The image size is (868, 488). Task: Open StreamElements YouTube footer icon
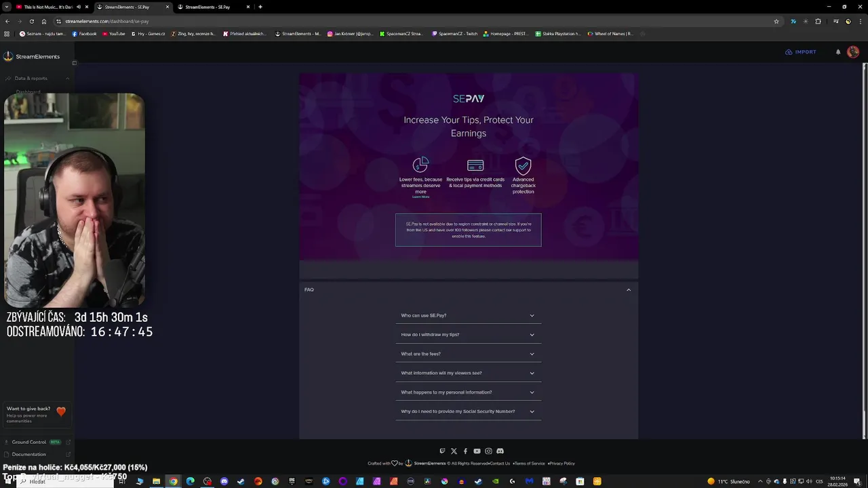click(477, 451)
